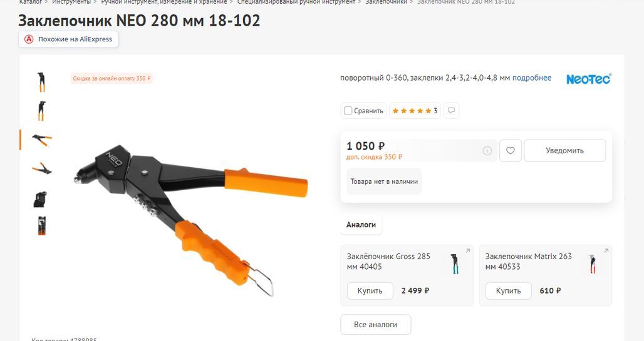
Task: Open Gross 285 analog via arrow icon
Action: tap(468, 250)
